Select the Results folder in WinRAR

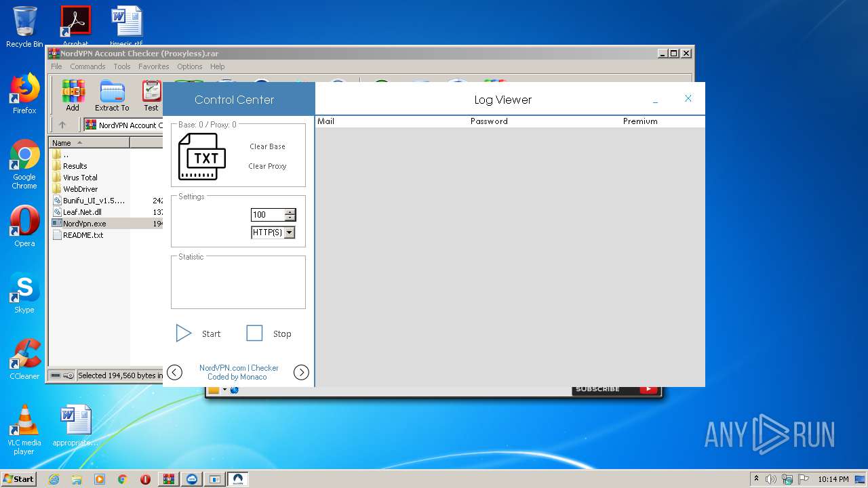coord(69,166)
